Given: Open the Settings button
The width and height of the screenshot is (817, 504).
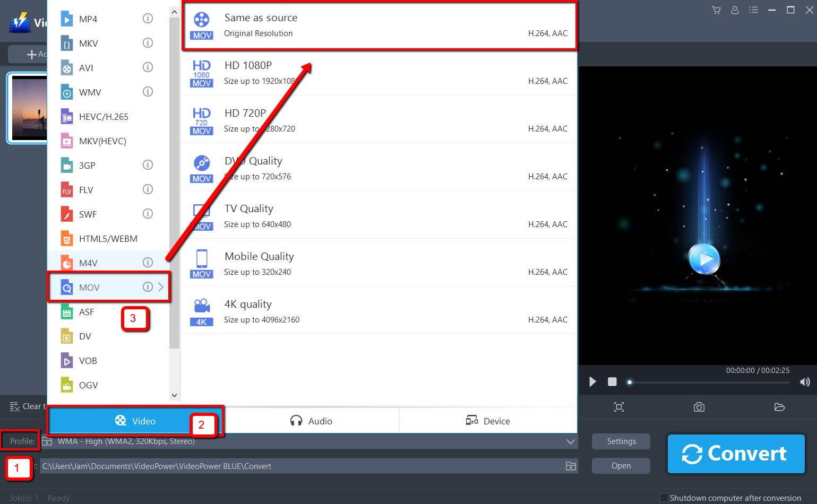Looking at the screenshot, I should pos(621,441).
